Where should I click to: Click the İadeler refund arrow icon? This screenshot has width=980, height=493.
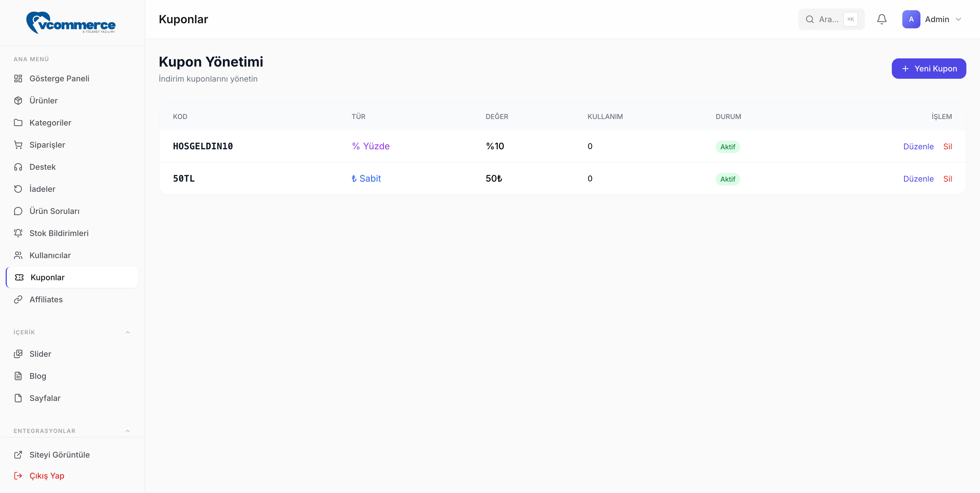(x=18, y=189)
